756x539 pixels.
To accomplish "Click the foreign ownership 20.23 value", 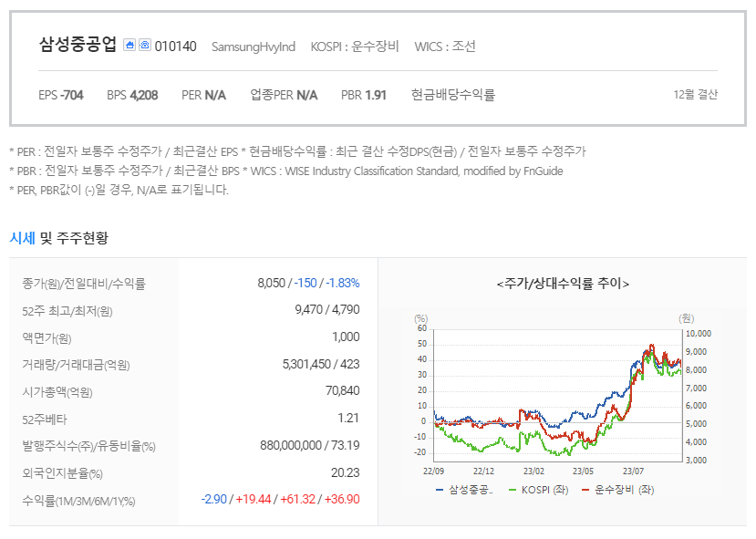I will pos(345,472).
